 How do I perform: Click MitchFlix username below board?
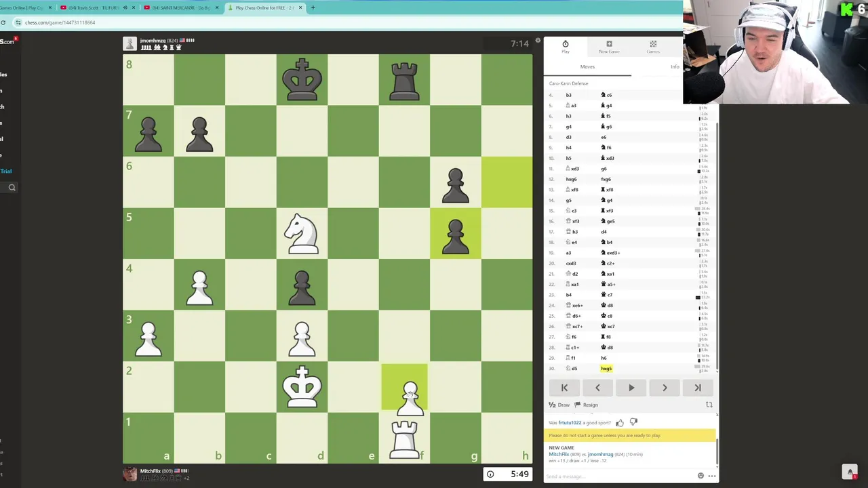tap(151, 471)
